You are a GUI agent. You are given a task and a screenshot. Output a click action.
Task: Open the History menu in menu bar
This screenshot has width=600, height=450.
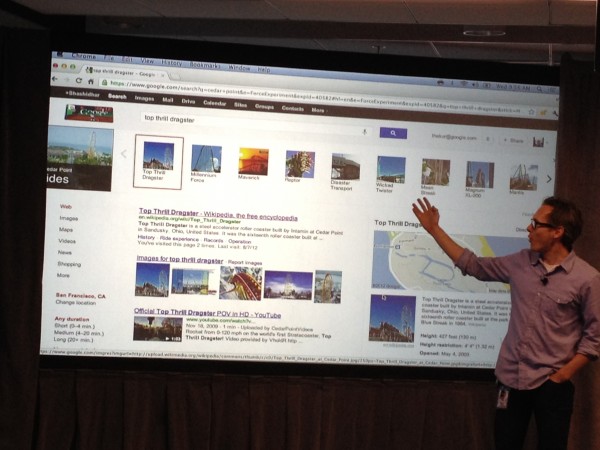click(x=172, y=63)
